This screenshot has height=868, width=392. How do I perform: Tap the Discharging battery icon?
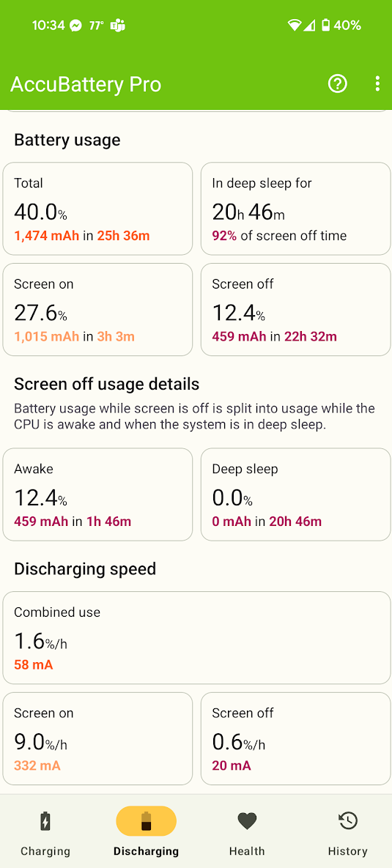tap(146, 821)
